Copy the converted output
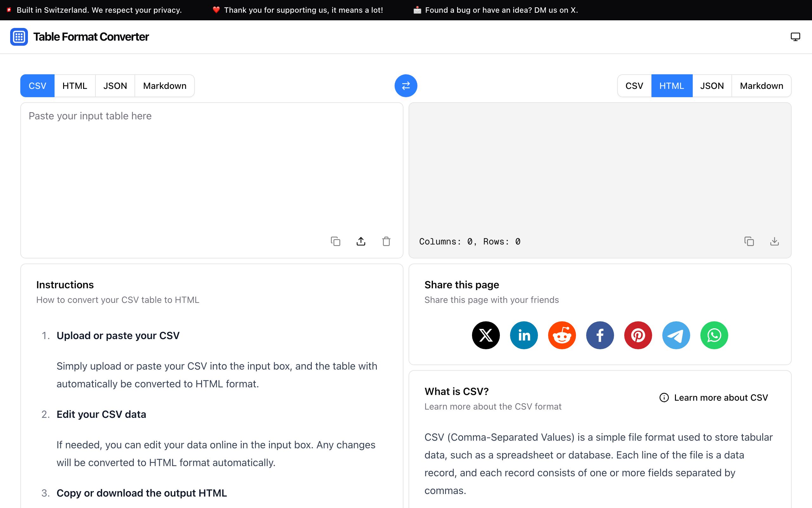Screen dimensions: 812x508 [749, 241]
